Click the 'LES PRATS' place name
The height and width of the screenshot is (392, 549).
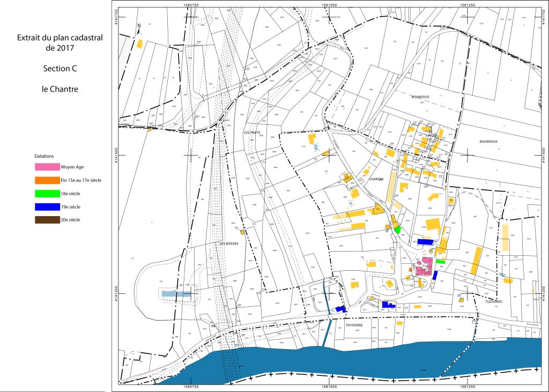(x=252, y=133)
